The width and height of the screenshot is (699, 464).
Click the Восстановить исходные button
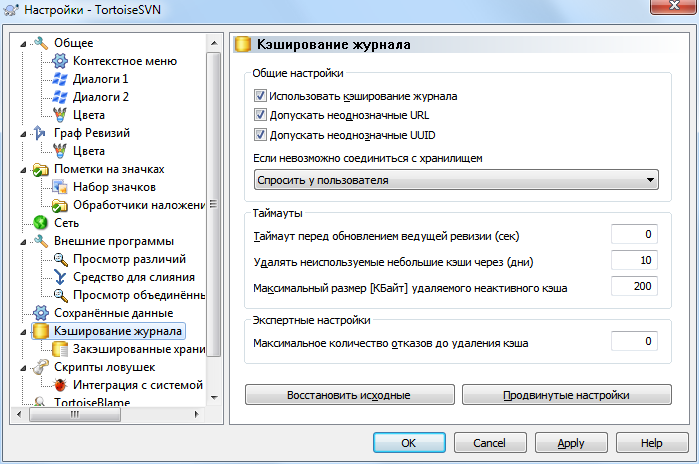click(350, 395)
